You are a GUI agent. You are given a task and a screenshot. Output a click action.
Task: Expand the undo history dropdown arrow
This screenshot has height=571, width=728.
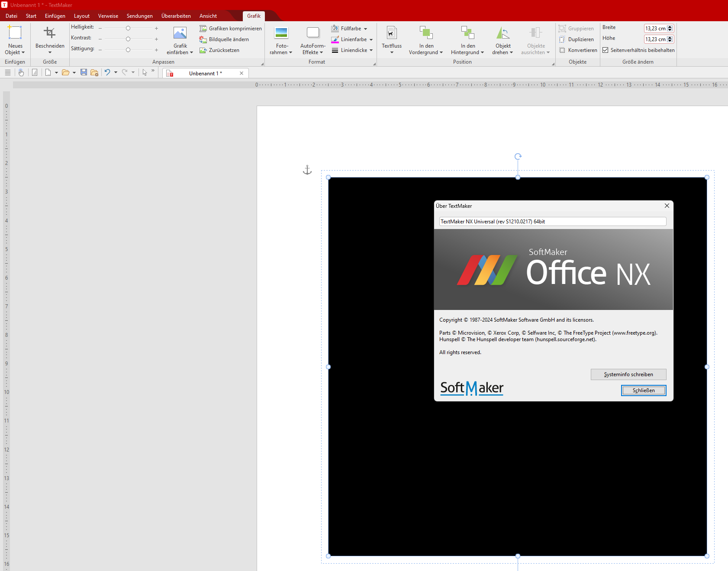(116, 73)
